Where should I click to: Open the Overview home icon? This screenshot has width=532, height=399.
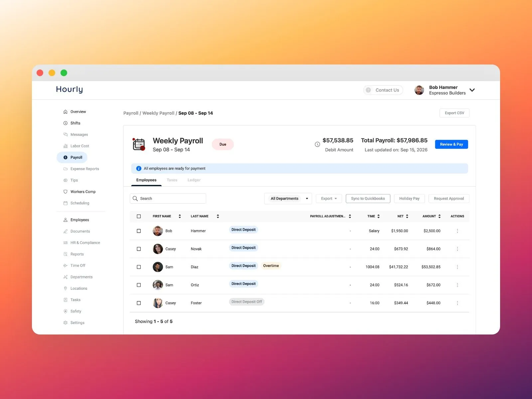(x=66, y=112)
